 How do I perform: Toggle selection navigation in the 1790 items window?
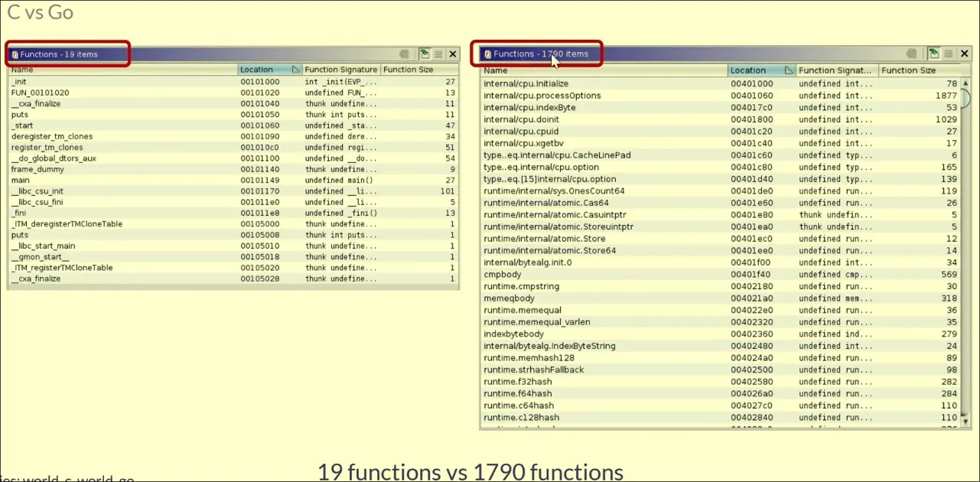tap(934, 54)
